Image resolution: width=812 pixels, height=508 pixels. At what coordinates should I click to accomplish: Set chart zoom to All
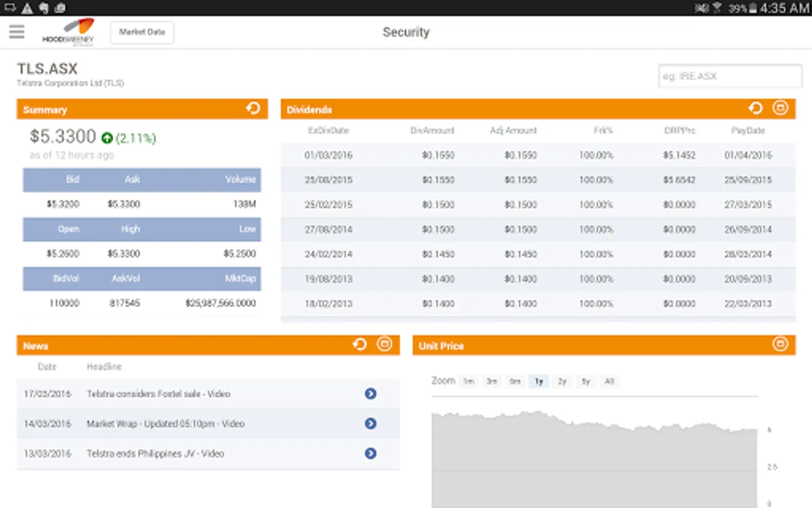[x=610, y=382]
